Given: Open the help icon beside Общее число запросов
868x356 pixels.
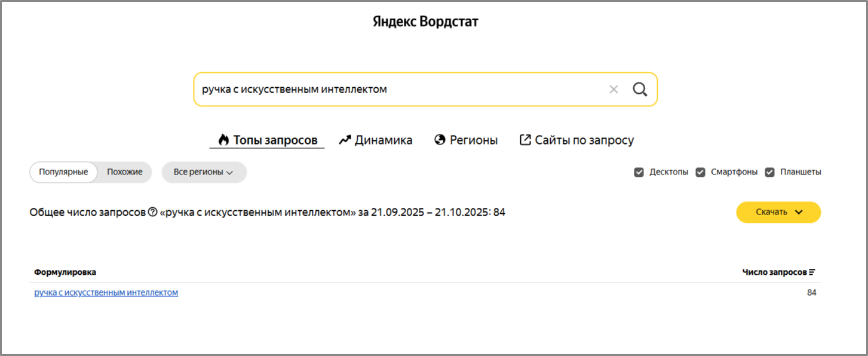Looking at the screenshot, I should coord(152,212).
